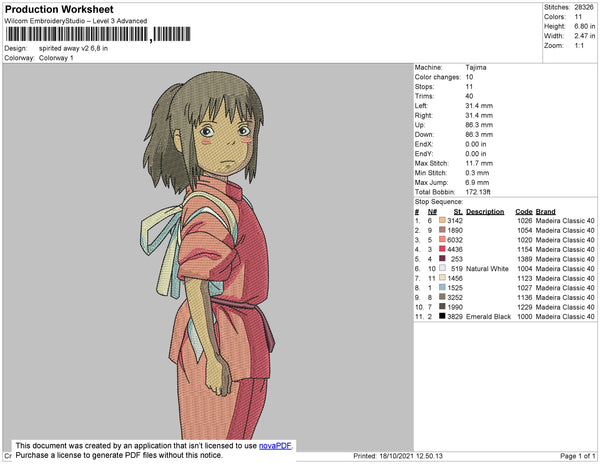Click the 'Stop Sequence:' label
Screen dimensions: 600x464
point(439,202)
